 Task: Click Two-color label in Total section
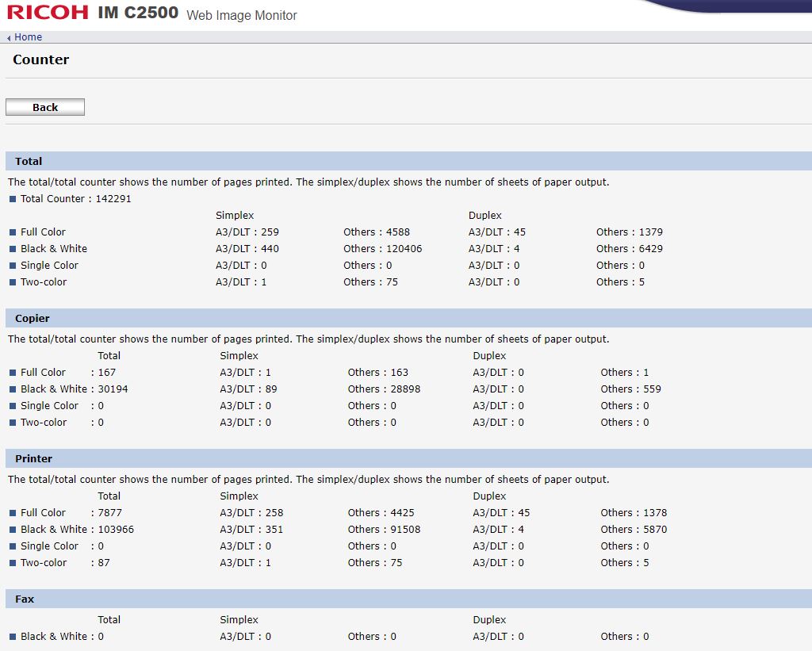point(44,282)
